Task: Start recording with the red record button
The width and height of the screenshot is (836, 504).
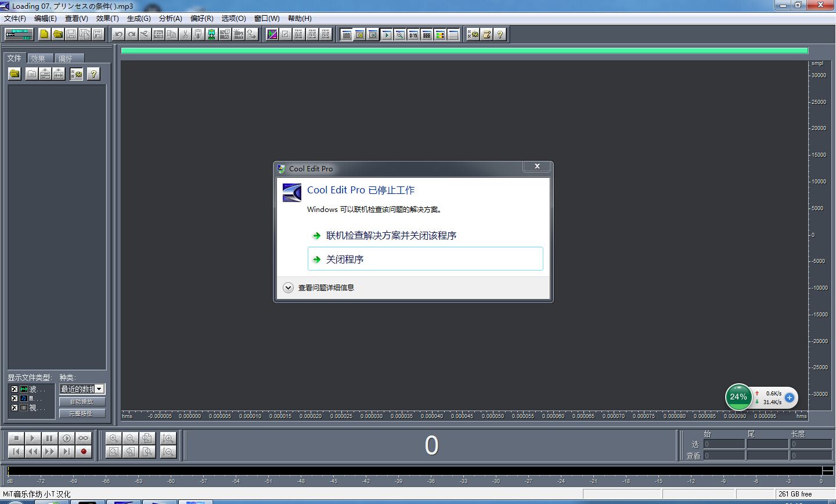Action: [84, 451]
